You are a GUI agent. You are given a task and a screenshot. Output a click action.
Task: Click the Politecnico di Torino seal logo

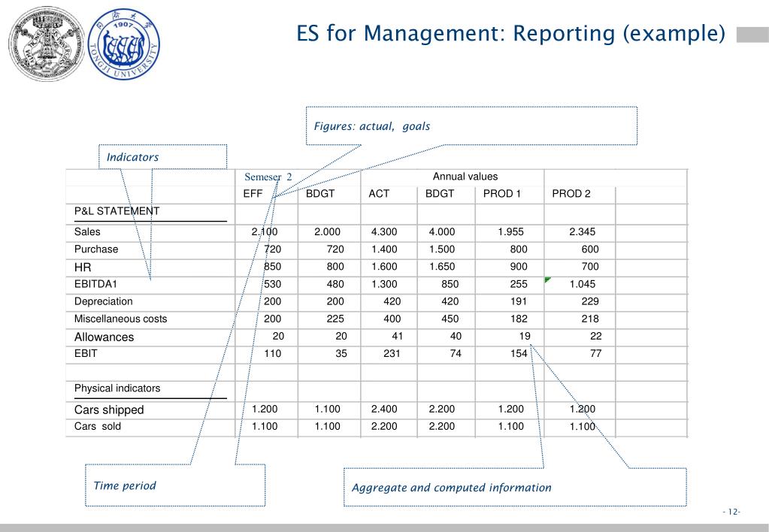47,44
